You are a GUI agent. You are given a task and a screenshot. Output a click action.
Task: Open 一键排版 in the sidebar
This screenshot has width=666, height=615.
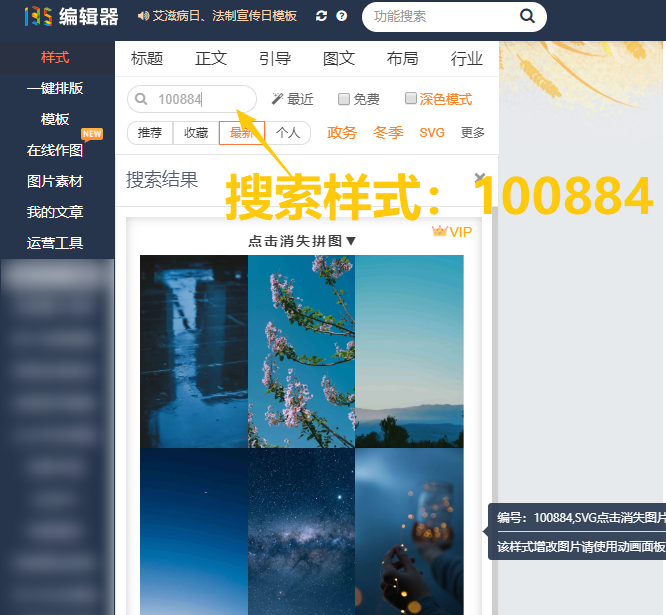pyautogui.click(x=55, y=88)
